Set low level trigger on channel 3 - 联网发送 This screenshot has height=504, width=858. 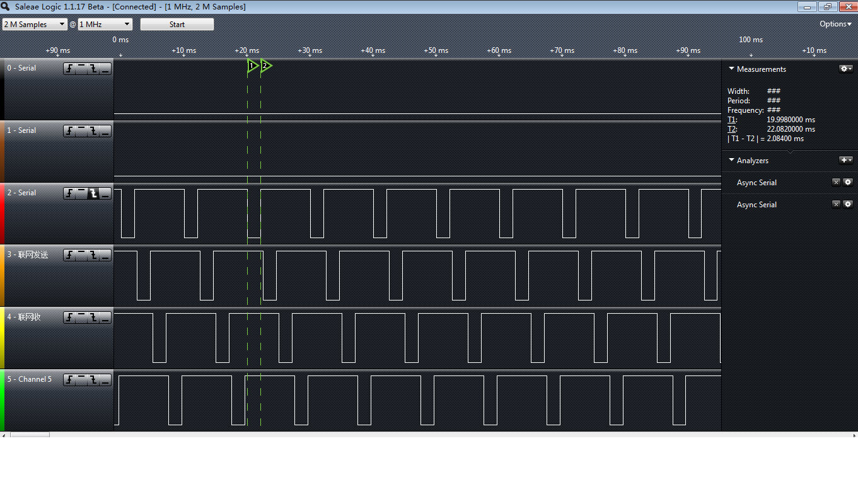pyautogui.click(x=105, y=255)
